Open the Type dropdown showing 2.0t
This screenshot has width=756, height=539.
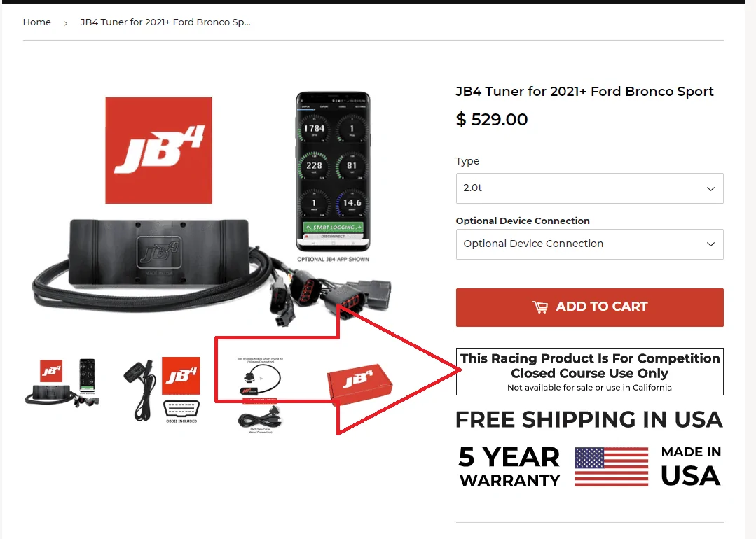point(589,188)
